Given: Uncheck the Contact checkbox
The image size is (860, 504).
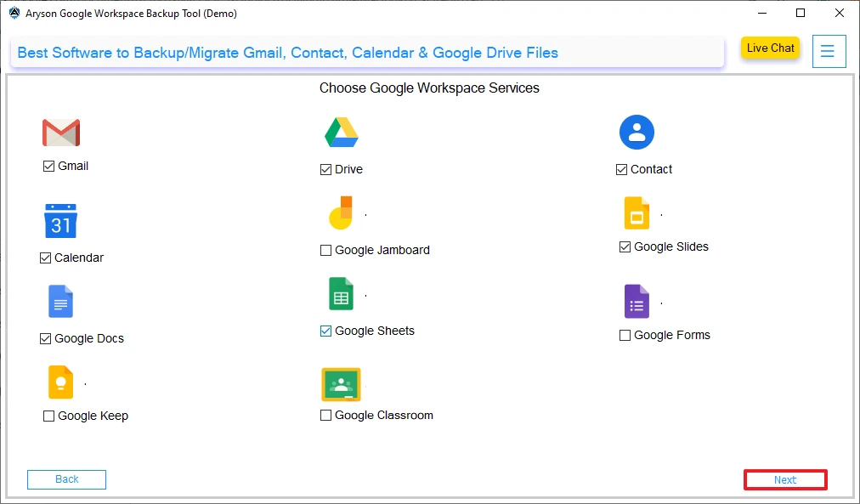Looking at the screenshot, I should point(621,169).
